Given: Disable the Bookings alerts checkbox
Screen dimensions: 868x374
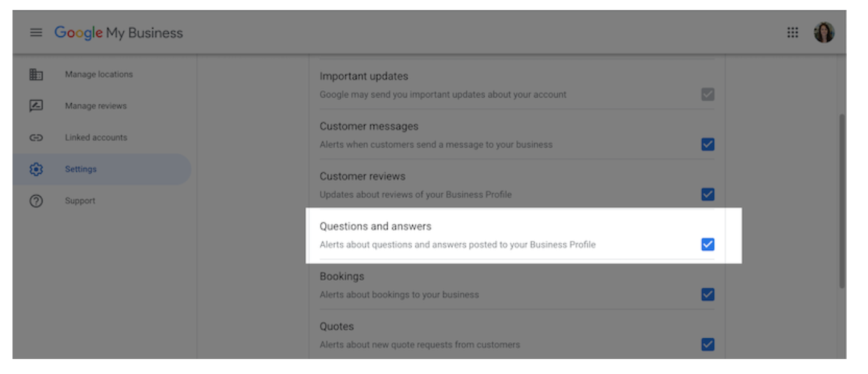Looking at the screenshot, I should [x=707, y=295].
